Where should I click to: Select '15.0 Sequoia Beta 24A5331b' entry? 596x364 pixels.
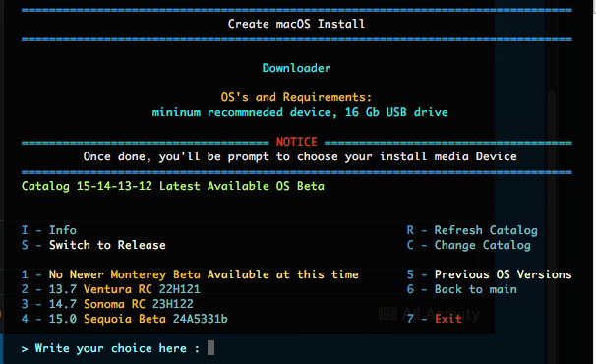coord(125,319)
